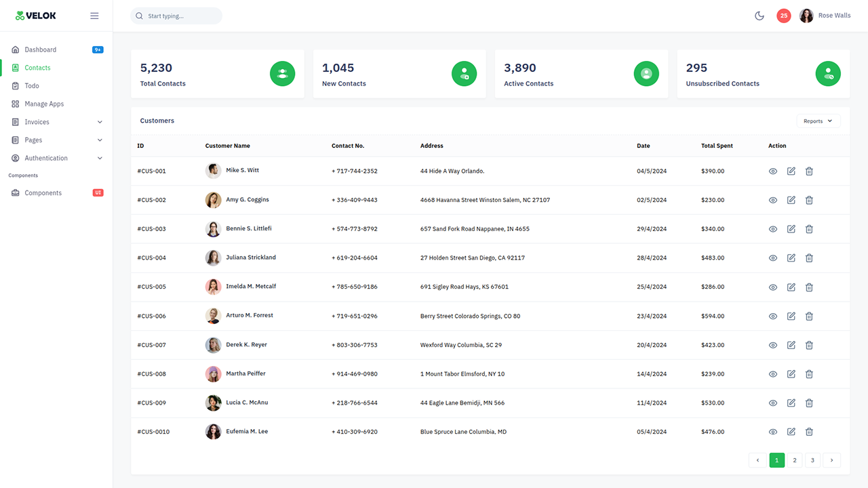The width and height of the screenshot is (868, 488).
Task: View details of Mike S. Witt using eye icon
Action: [x=773, y=171]
